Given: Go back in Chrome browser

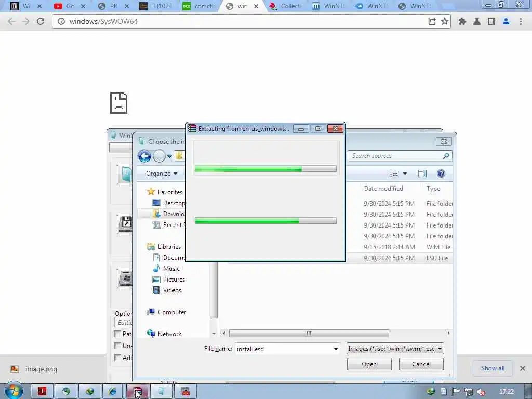Looking at the screenshot, I should [x=11, y=21].
